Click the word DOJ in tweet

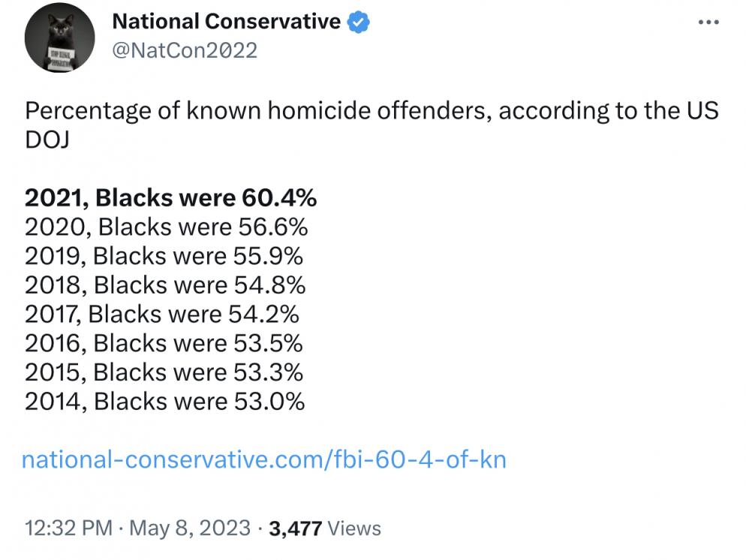[47, 140]
